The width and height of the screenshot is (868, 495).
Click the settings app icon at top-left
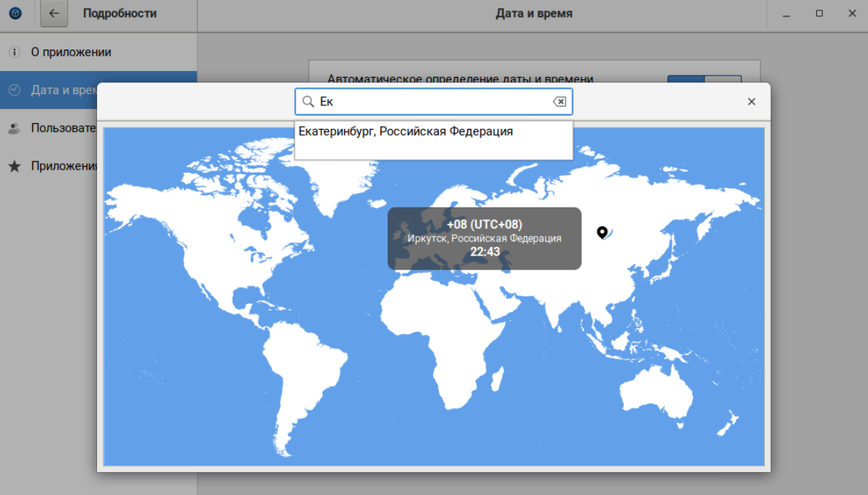pos(15,13)
